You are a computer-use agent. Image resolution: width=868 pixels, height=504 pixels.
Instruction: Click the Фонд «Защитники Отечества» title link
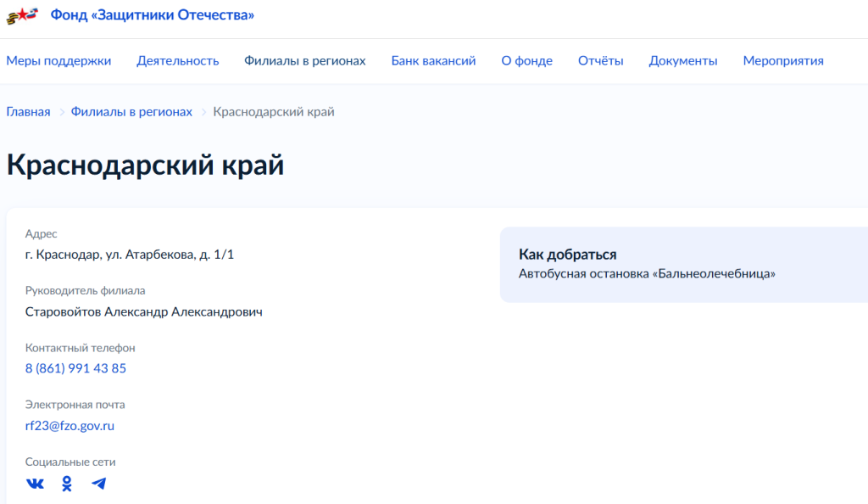[153, 15]
